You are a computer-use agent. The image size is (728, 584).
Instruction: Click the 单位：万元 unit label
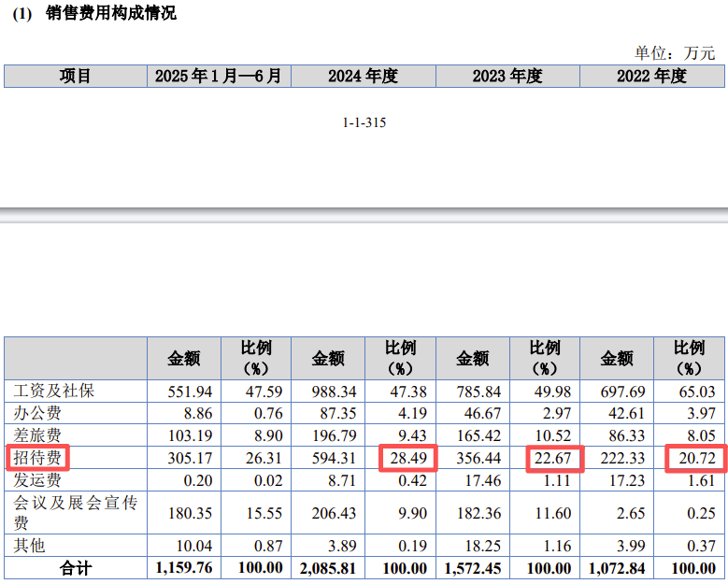click(x=675, y=52)
